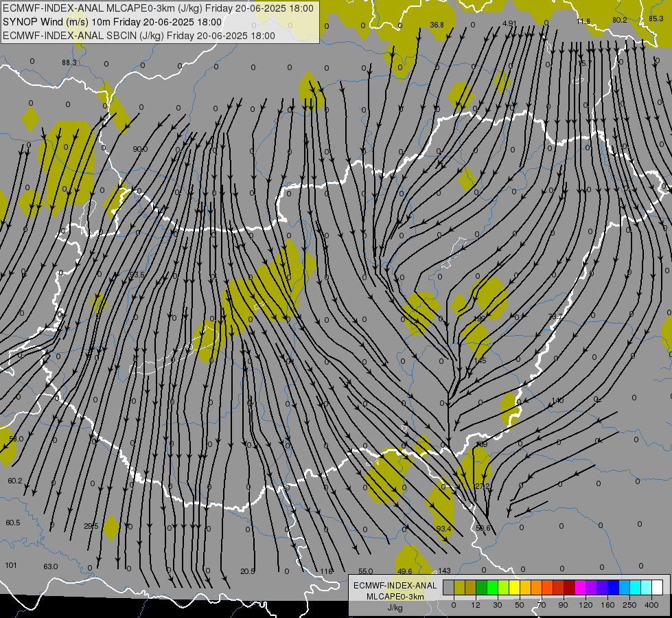Screen dimensions: 672x618
Task: Click the pure blue legend swatch
Action: (614, 587)
